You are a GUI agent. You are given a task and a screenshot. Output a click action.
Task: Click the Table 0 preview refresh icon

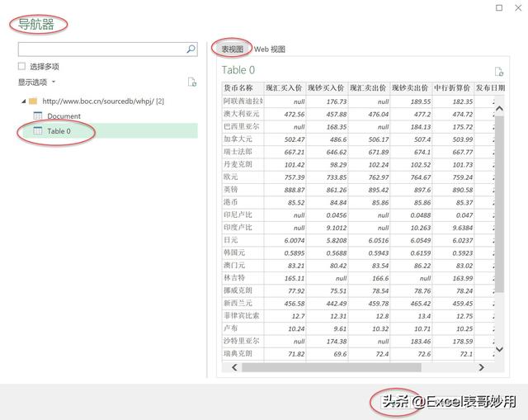point(499,72)
